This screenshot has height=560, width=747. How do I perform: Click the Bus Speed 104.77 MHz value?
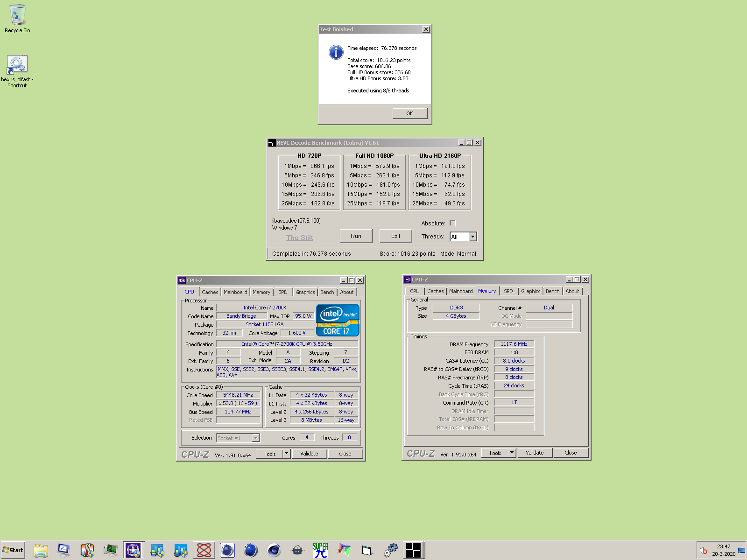238,412
